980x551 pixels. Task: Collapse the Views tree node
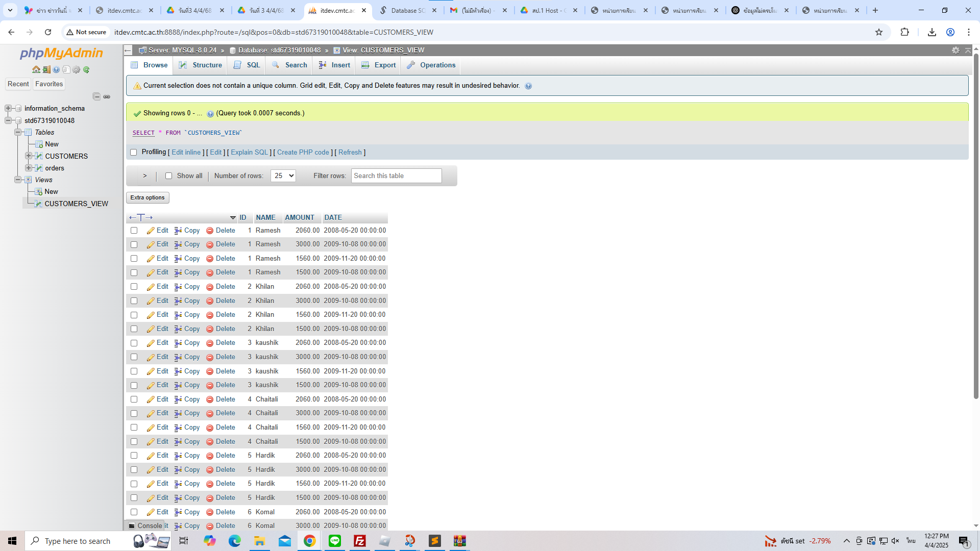tap(18, 180)
